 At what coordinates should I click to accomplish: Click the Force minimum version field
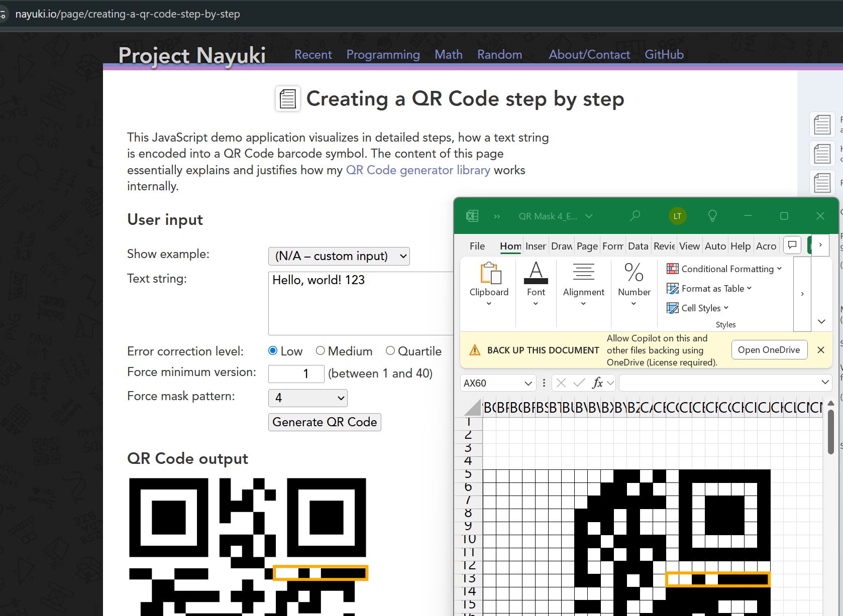[x=296, y=374]
